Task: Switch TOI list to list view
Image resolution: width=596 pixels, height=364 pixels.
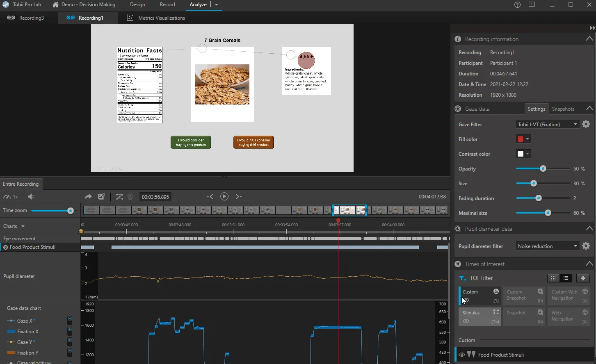Action: tap(566, 278)
